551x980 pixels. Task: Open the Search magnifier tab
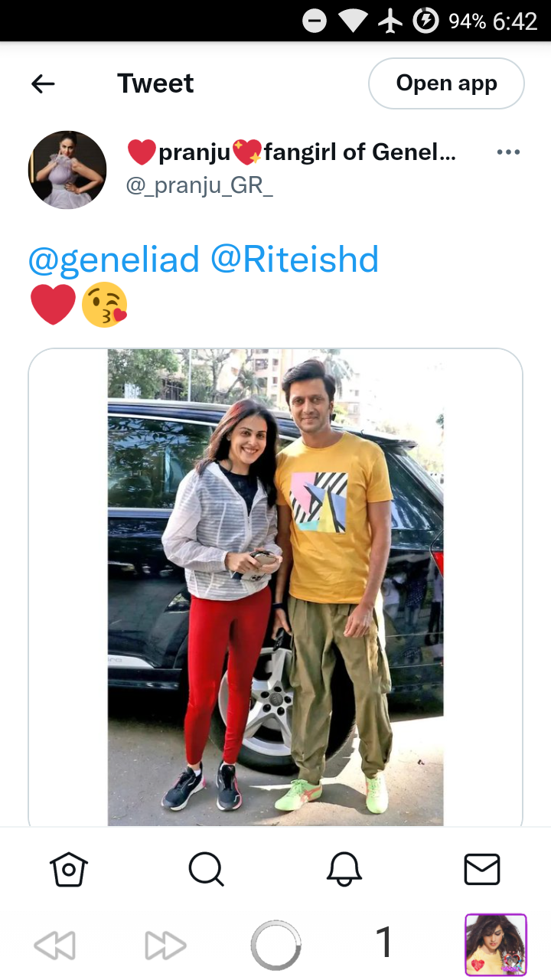pyautogui.click(x=206, y=870)
